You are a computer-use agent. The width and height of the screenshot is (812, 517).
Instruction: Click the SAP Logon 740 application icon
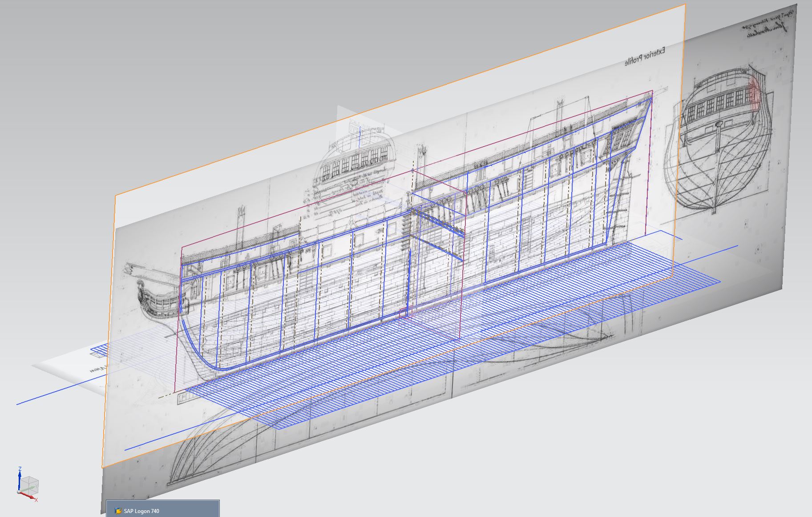coord(118,511)
